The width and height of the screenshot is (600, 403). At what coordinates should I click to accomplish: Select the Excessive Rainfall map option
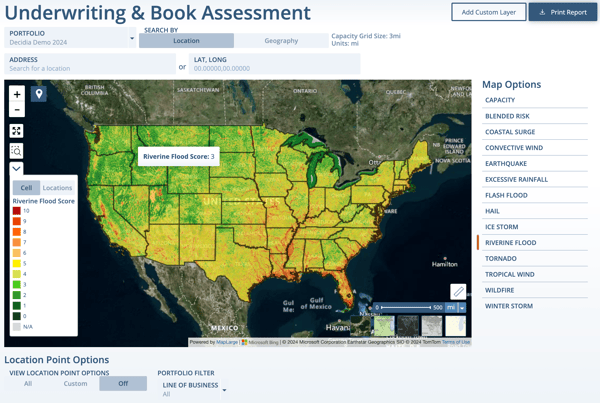(x=535, y=179)
